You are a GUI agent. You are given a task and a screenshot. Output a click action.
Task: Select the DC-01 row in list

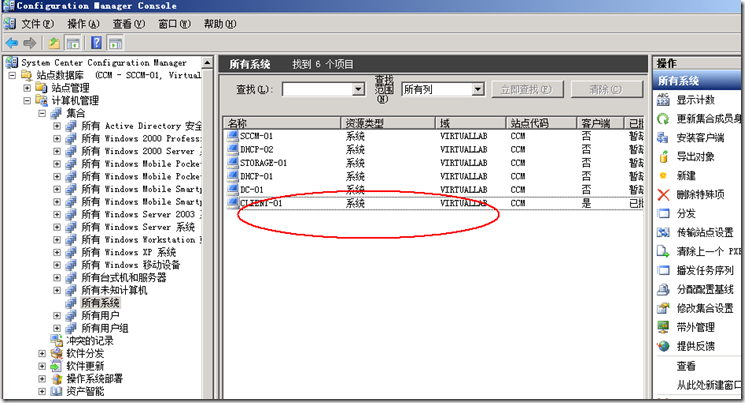434,190
